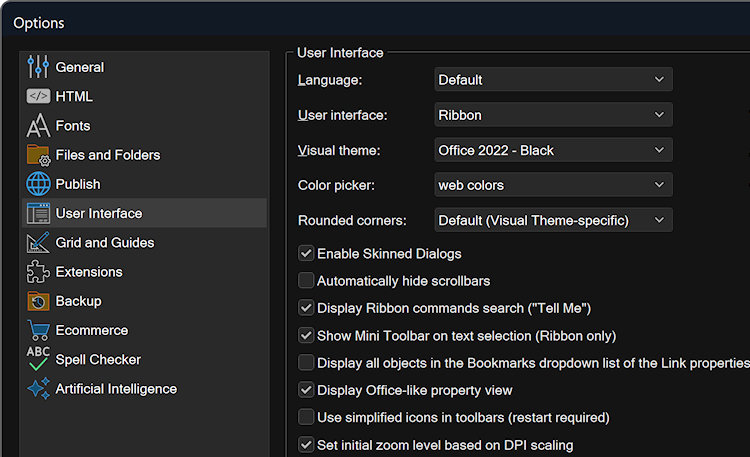The width and height of the screenshot is (750, 457).
Task: Click the Ecommerce shopping cart icon
Action: pos(38,330)
